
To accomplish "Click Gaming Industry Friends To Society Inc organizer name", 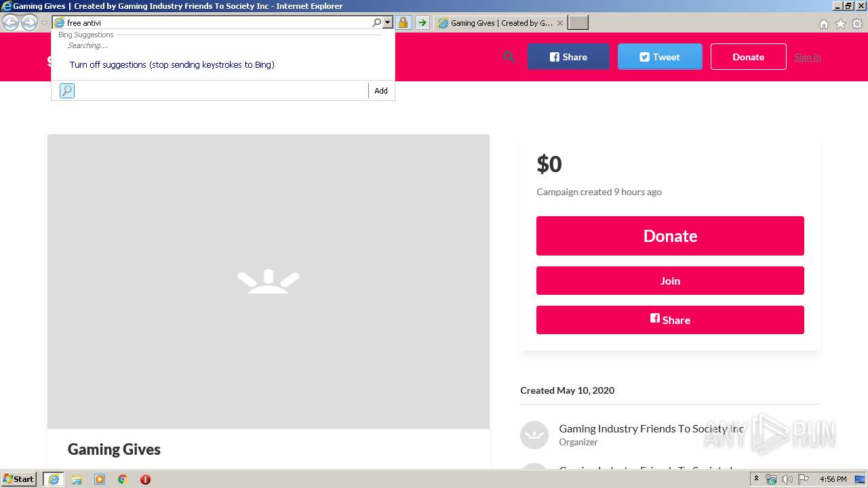I will [652, 428].
